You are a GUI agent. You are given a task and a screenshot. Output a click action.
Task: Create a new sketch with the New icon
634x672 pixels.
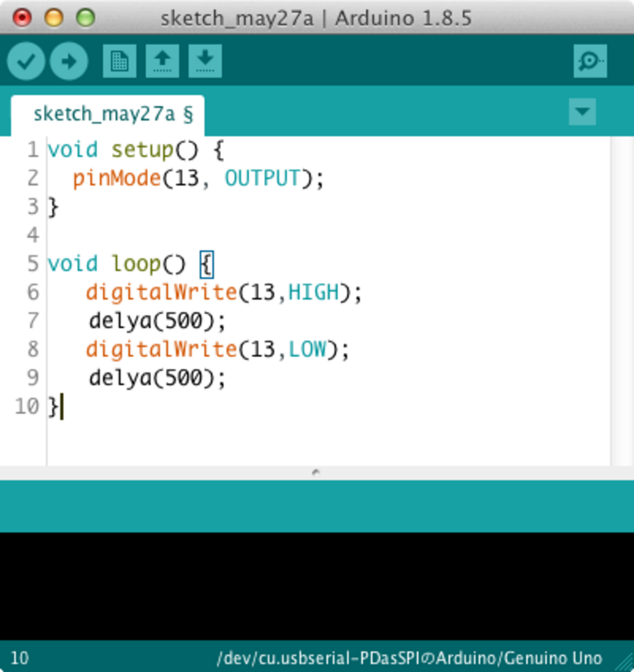coord(119,61)
